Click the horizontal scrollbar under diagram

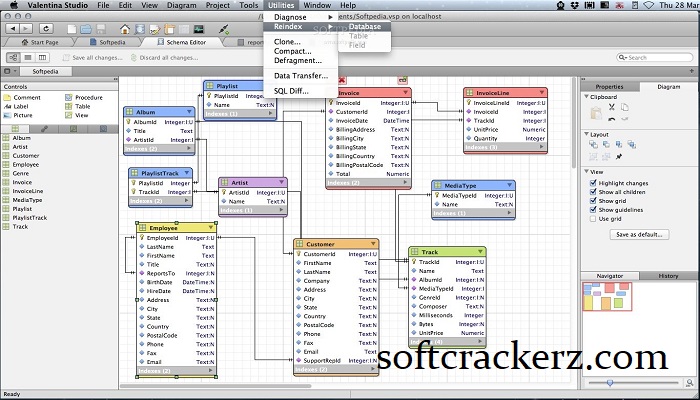(216, 385)
